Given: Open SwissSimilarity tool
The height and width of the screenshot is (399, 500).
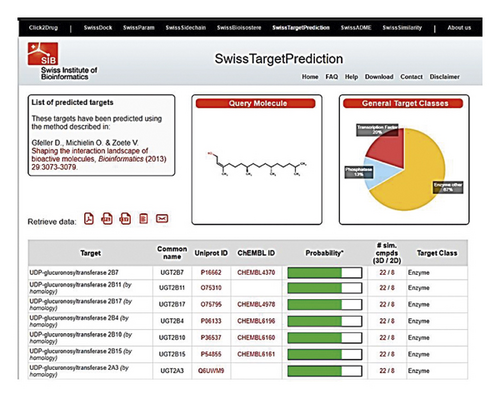Looking at the screenshot, I should 402,28.
